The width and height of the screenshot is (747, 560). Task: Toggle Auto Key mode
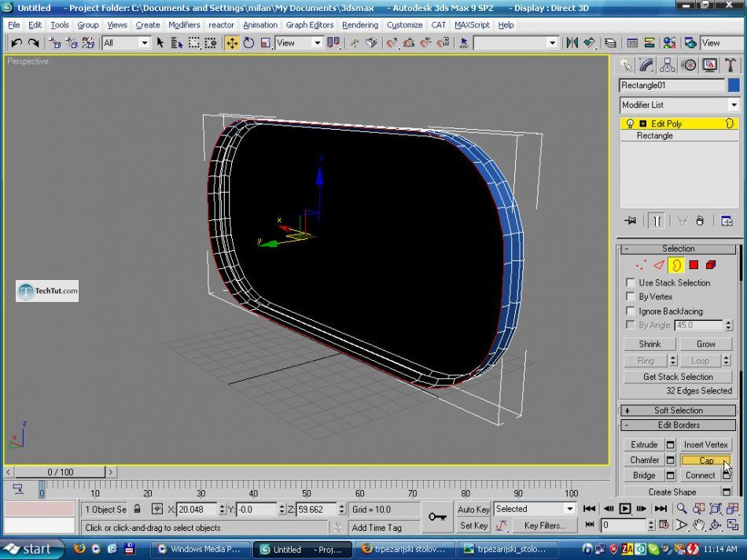coord(473,509)
